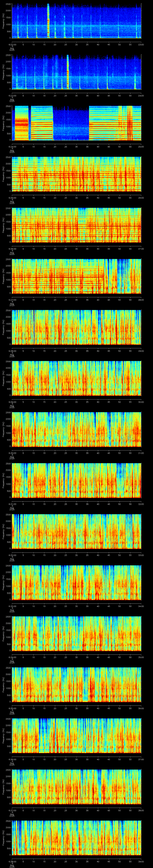Open the spectrogram panel starting at 6:38:00
The height and width of the screenshot is (868, 153).
77,838
